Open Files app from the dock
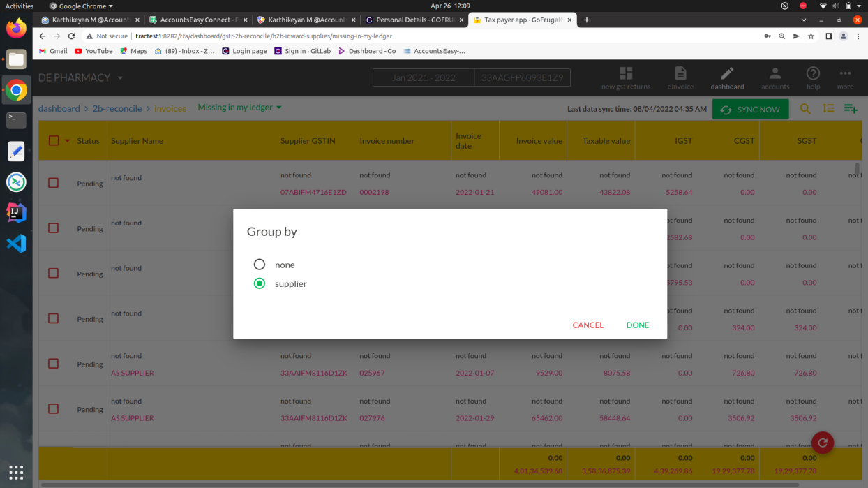868x488 pixels. tap(16, 59)
